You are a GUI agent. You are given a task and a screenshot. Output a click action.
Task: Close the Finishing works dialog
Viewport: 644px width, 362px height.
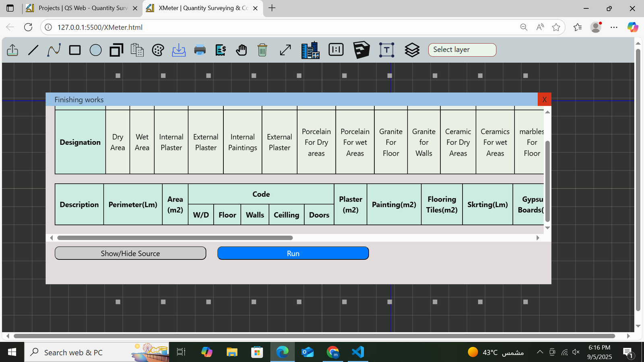tap(544, 100)
